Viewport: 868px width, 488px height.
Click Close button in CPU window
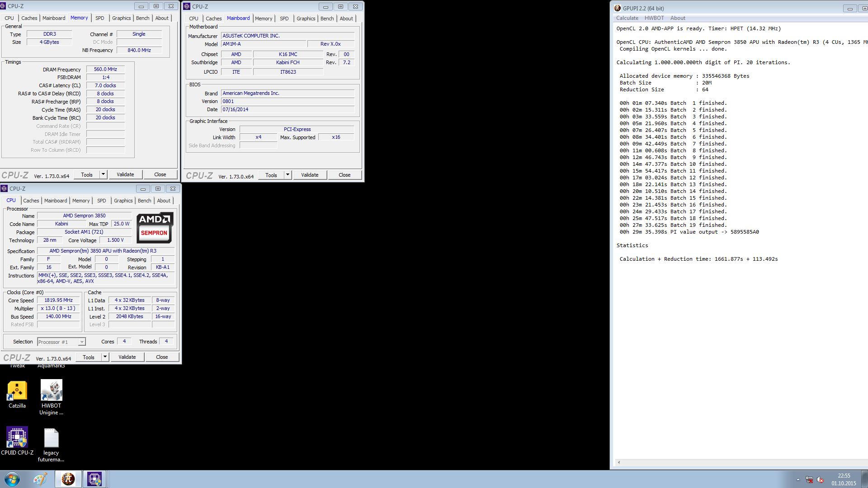coord(162,357)
